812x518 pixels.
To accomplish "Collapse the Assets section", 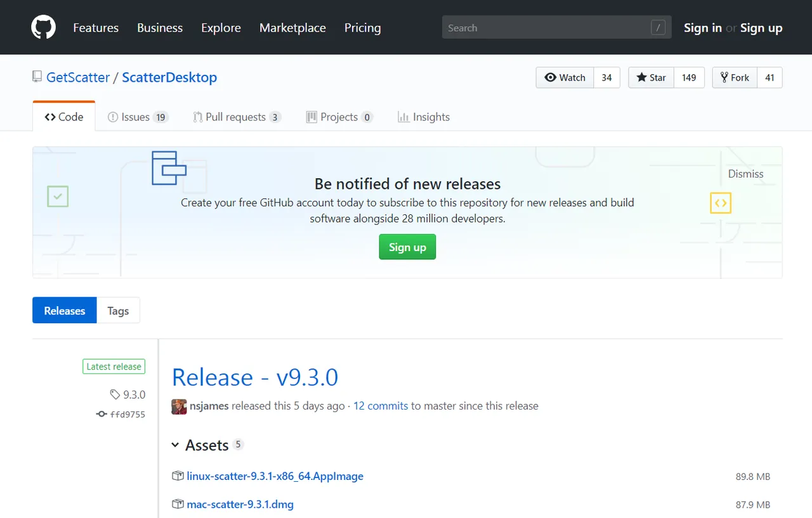I will click(175, 445).
